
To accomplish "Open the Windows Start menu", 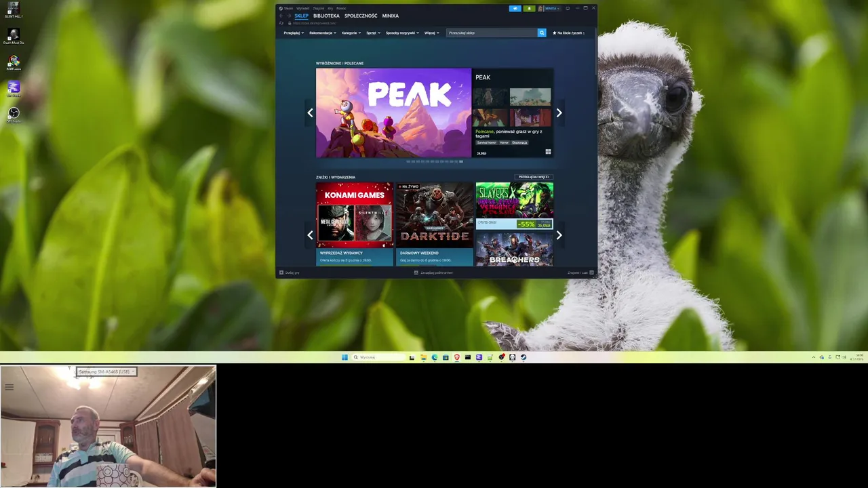I will tap(344, 357).
